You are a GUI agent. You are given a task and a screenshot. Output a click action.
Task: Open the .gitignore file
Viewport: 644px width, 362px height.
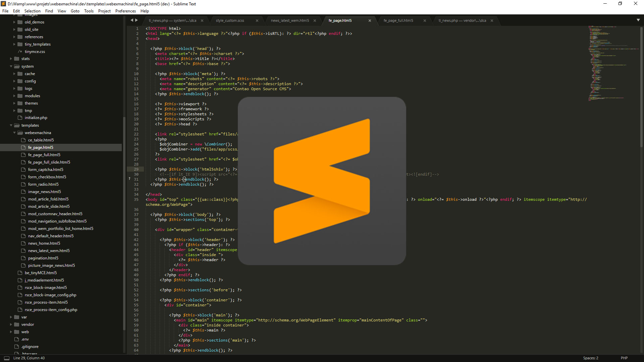[x=30, y=347]
